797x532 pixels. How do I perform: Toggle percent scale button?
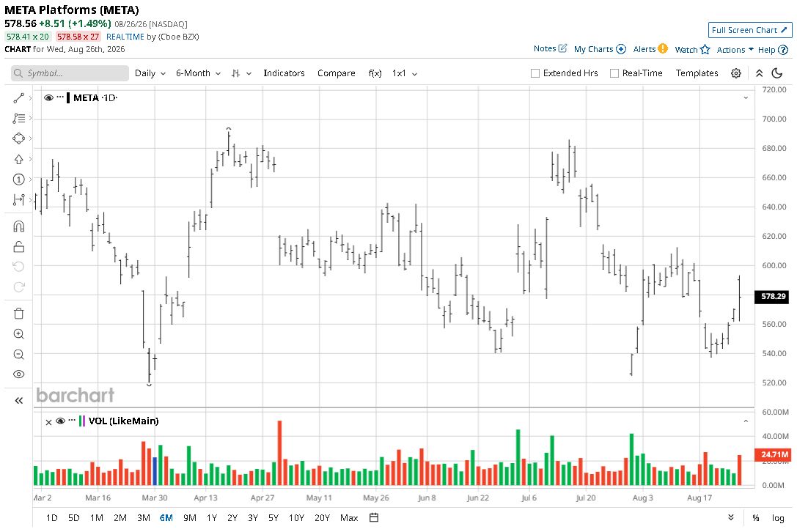tap(756, 518)
